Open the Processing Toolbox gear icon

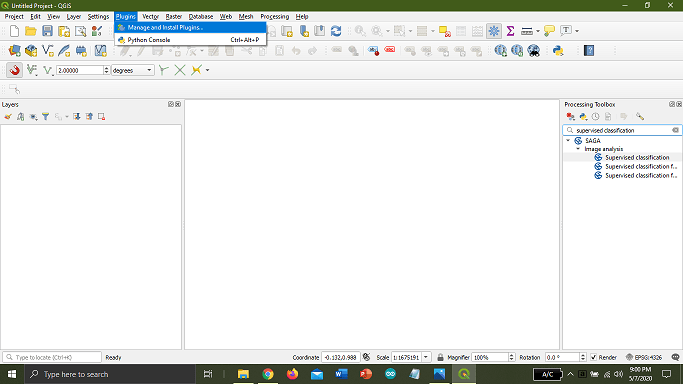494,31
